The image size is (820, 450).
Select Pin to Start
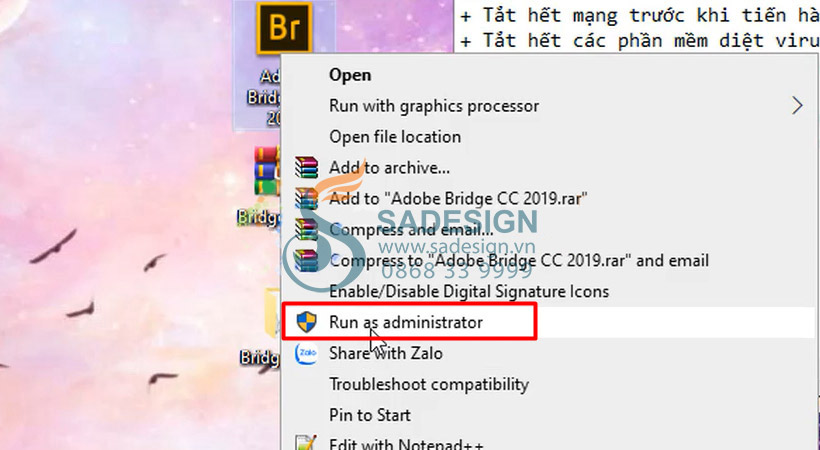(x=370, y=415)
